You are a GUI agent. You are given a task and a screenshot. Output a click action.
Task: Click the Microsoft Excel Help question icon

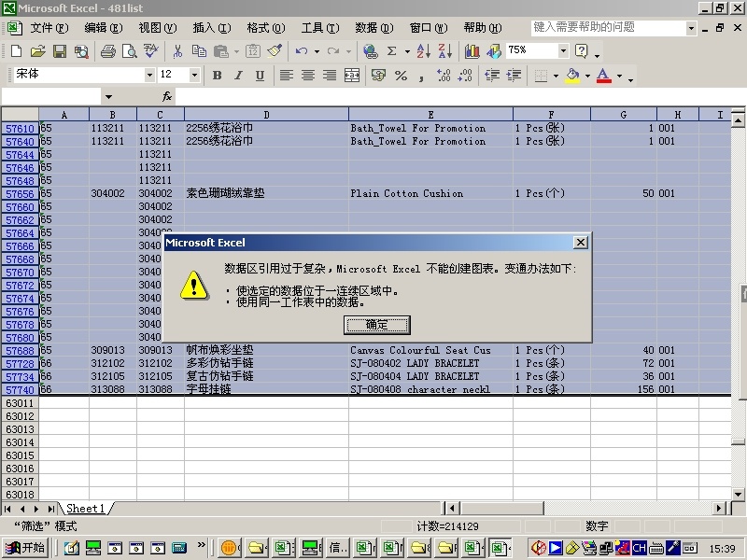tap(581, 51)
